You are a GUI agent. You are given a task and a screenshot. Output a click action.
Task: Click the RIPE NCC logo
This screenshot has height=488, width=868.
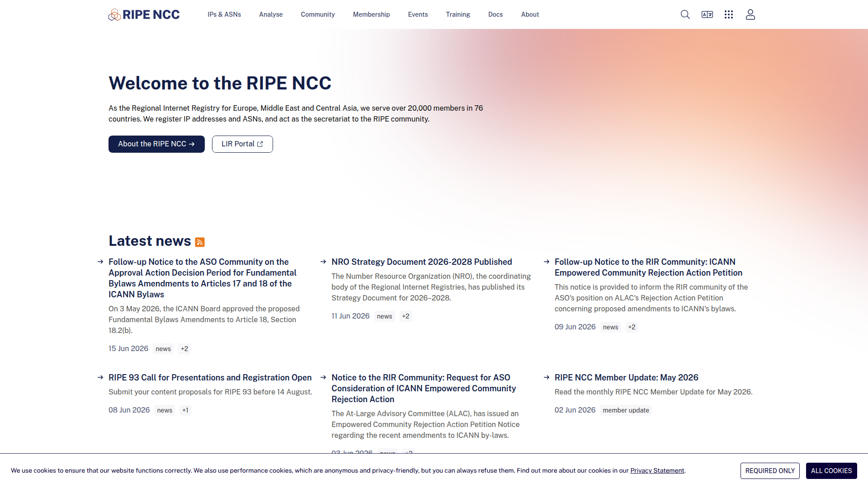pyautogui.click(x=144, y=14)
